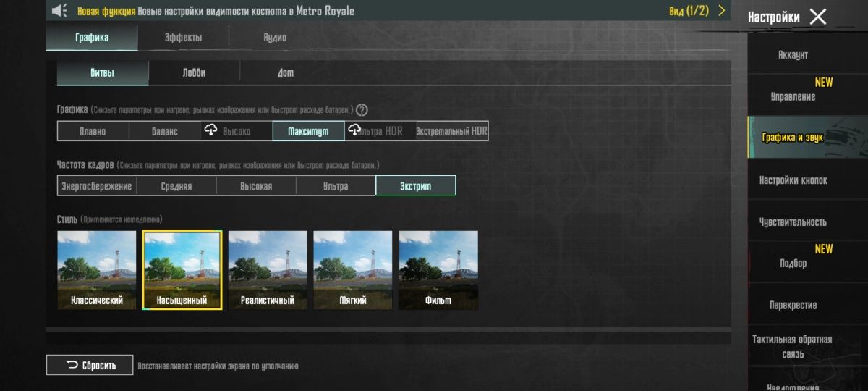Close settings with the X icon
The height and width of the screenshot is (391, 868).
tap(817, 17)
